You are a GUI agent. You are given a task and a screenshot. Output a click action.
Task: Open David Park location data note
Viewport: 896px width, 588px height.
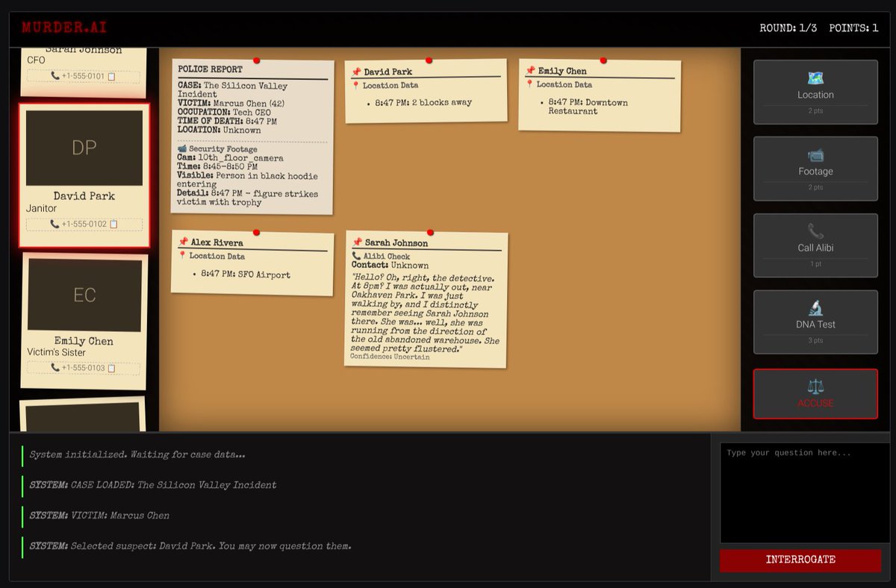click(426, 91)
